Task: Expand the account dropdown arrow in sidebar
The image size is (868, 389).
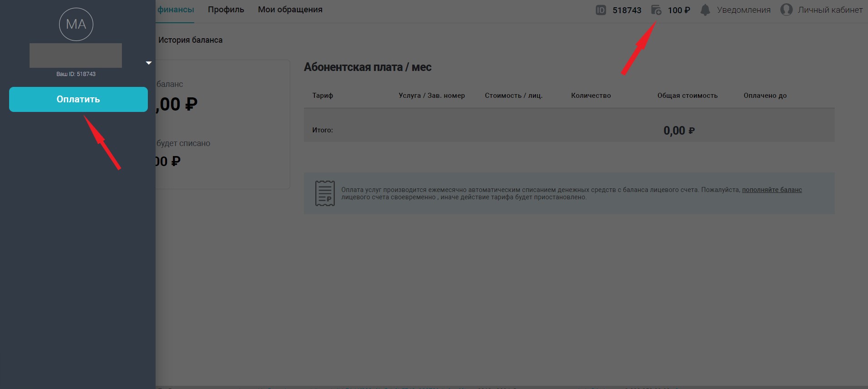Action: pos(148,63)
